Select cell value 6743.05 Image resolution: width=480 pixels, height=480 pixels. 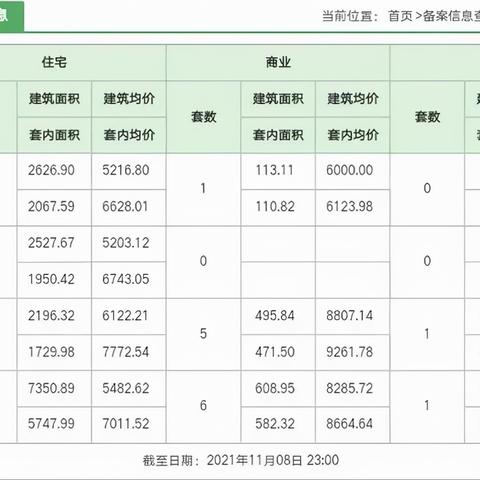(x=126, y=279)
